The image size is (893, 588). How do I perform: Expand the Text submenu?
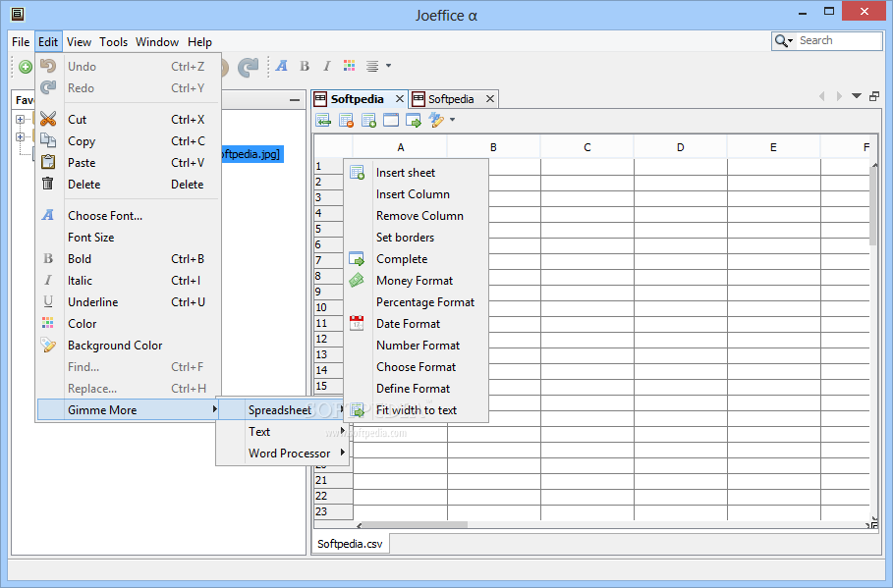(283, 432)
